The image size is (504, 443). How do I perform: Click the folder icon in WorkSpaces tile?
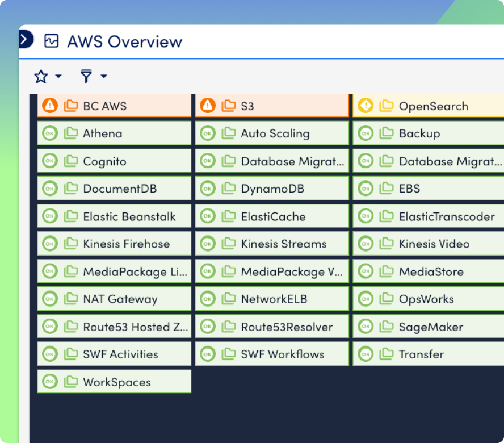(x=71, y=382)
